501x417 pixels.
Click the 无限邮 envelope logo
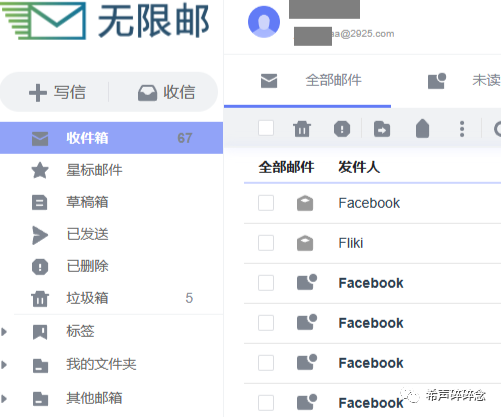(x=44, y=21)
